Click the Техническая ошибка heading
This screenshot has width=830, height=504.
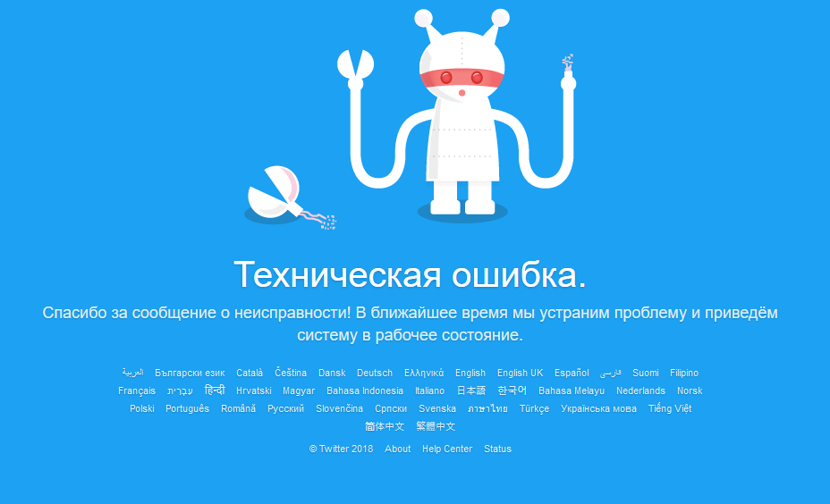(x=410, y=275)
